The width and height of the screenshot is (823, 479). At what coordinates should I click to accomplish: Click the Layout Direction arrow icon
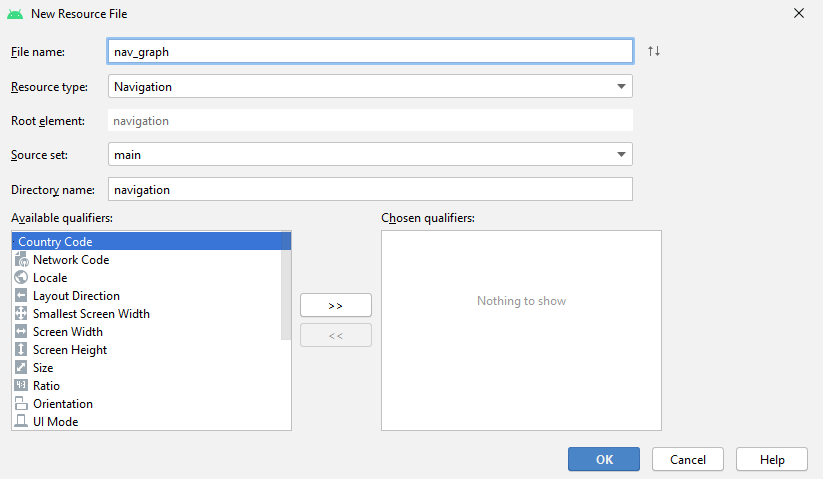coord(22,296)
